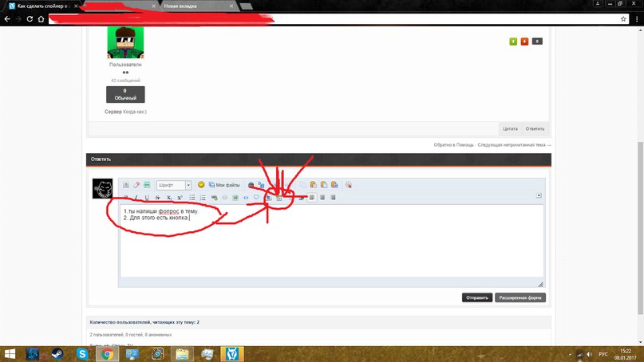Screen dimensions: 644x362
Task: Reload the page with browser refresh icon
Action: [29, 18]
